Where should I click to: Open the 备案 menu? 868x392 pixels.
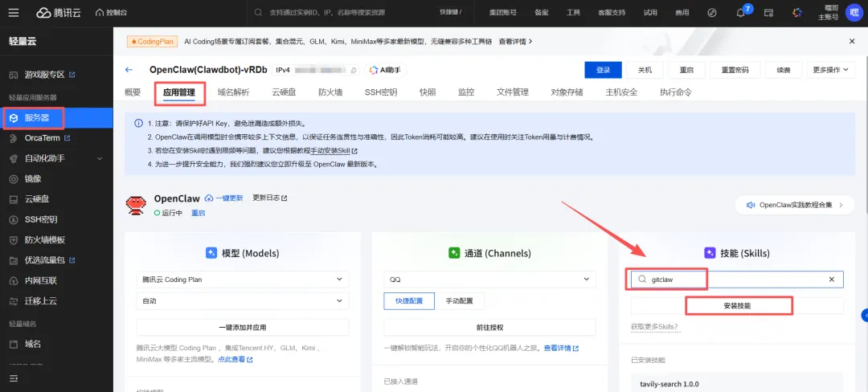(542, 12)
